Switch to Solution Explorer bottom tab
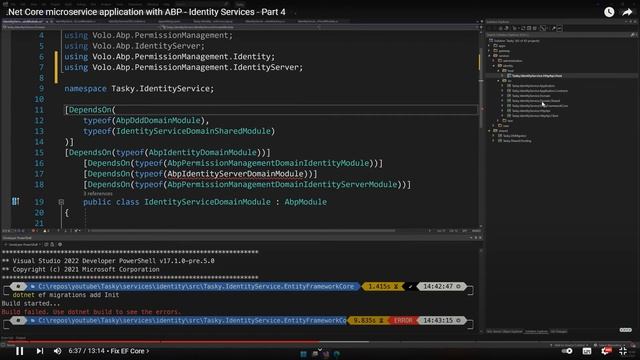 coord(536,331)
